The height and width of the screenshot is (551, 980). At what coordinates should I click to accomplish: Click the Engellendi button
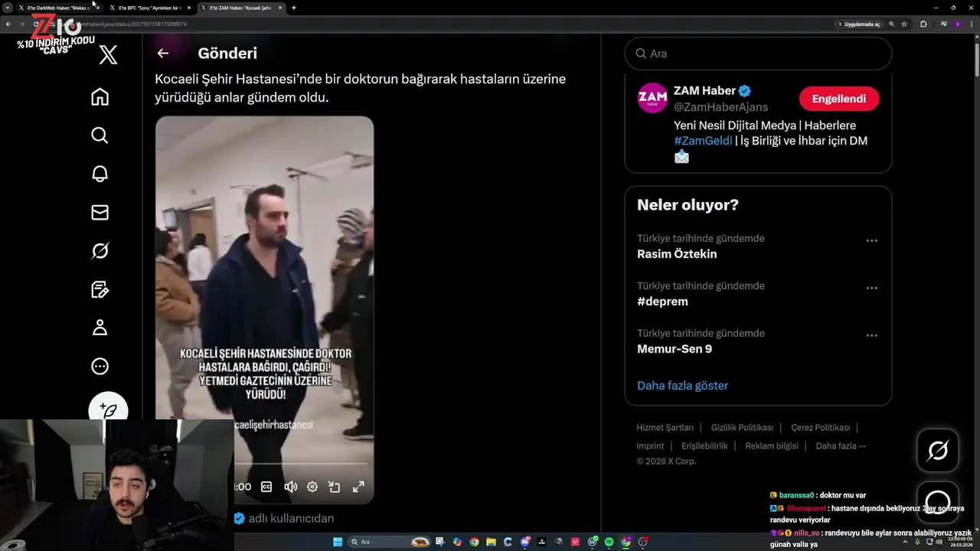(839, 99)
